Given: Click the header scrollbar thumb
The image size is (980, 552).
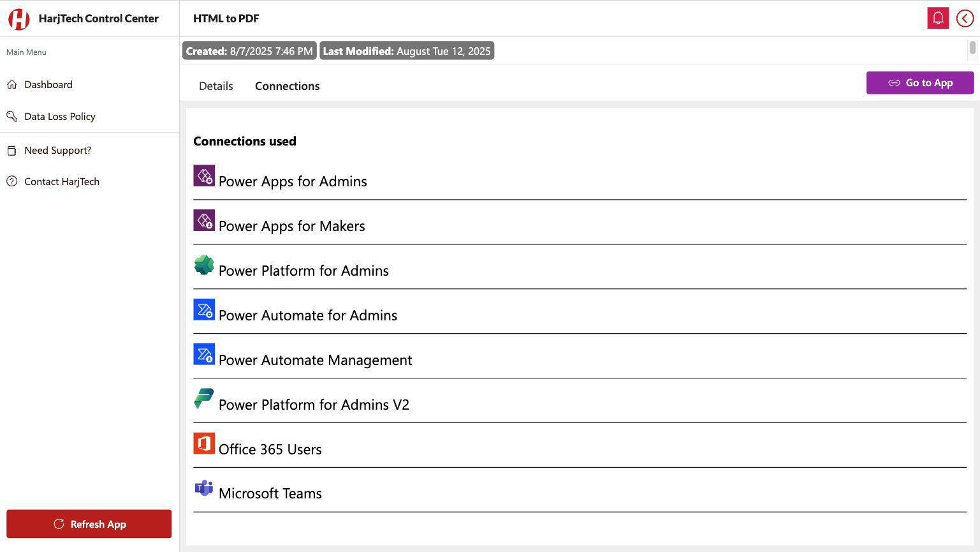Looking at the screenshot, I should pos(972,48).
